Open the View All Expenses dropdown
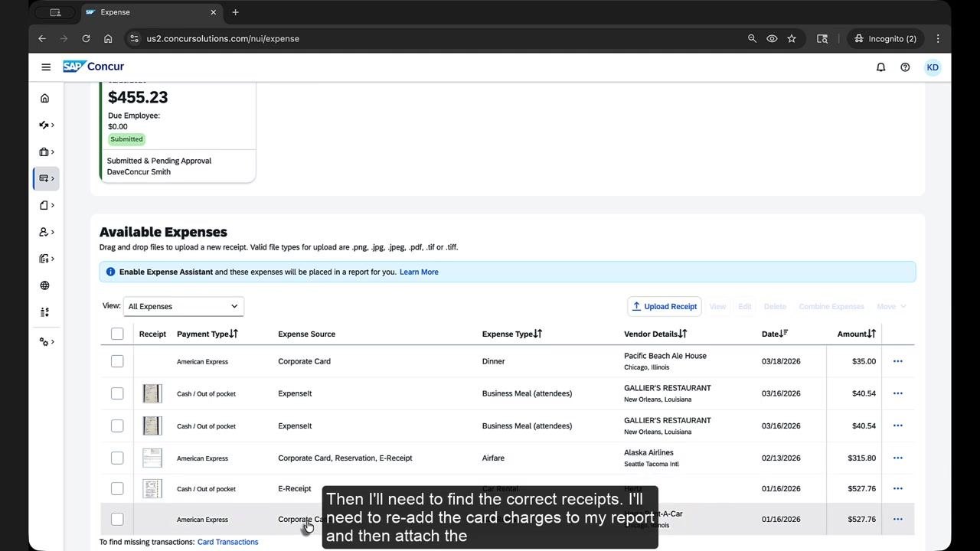This screenshot has width=980, height=551. click(184, 306)
